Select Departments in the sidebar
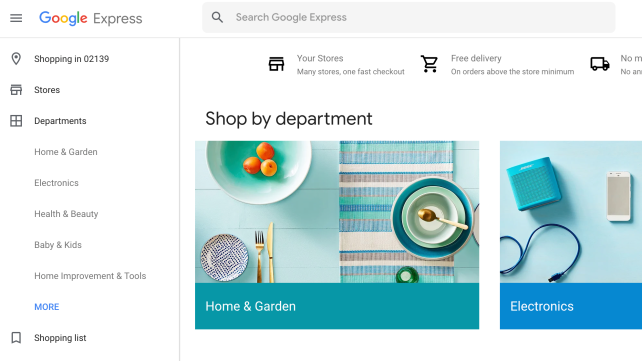642x361 pixels. point(60,121)
